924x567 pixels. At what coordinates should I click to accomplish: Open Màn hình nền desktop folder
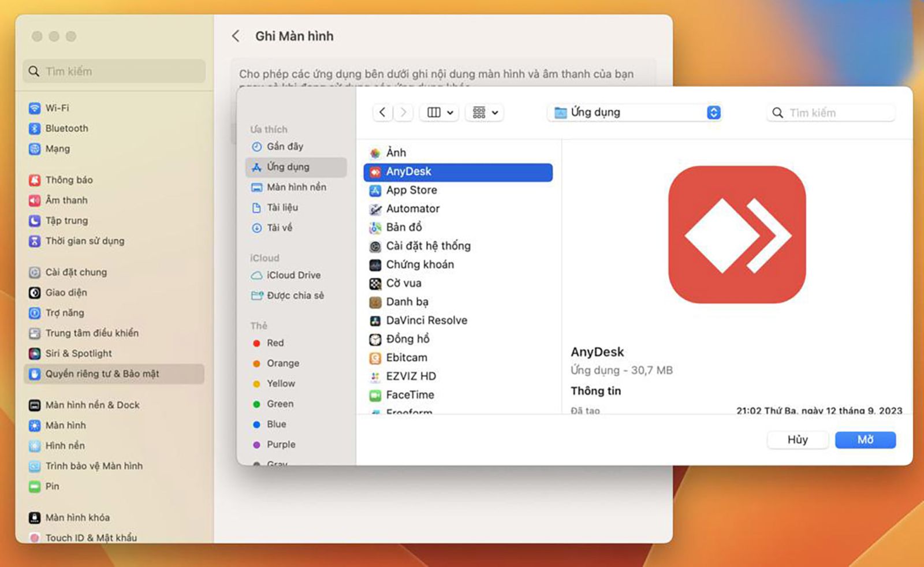coord(296,187)
